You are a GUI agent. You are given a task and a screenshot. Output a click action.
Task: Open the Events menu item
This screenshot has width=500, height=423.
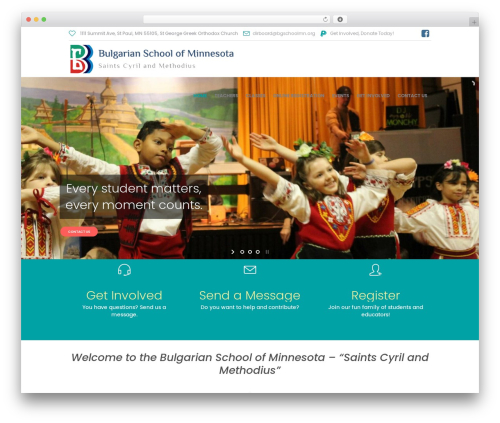pyautogui.click(x=340, y=96)
